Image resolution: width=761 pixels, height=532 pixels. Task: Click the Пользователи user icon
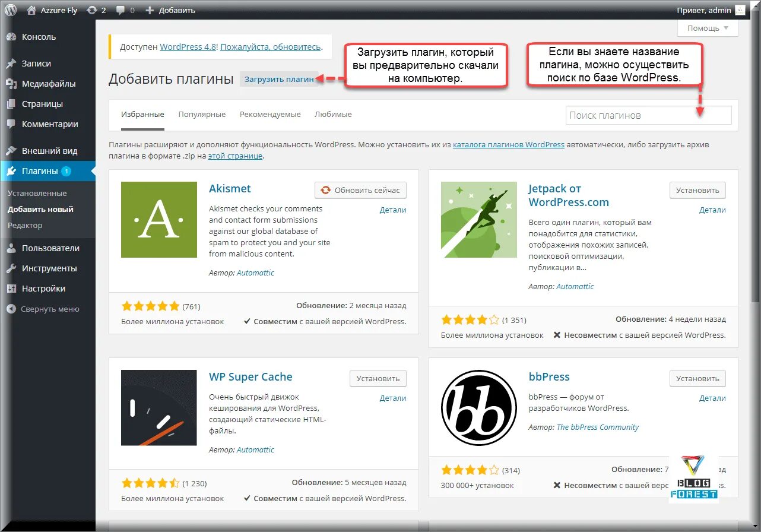[11, 248]
